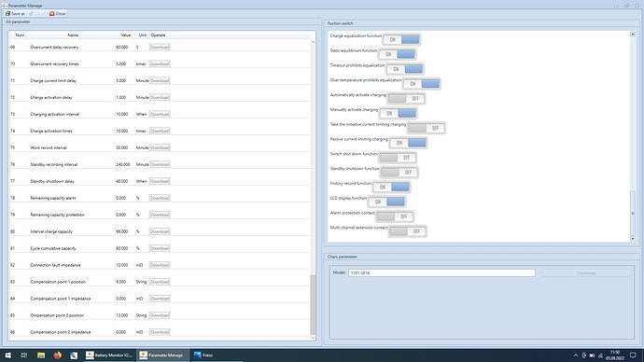Toggle Over temperature prohibits equalization switch
Viewport: 644px width, 362px height.
click(422, 84)
